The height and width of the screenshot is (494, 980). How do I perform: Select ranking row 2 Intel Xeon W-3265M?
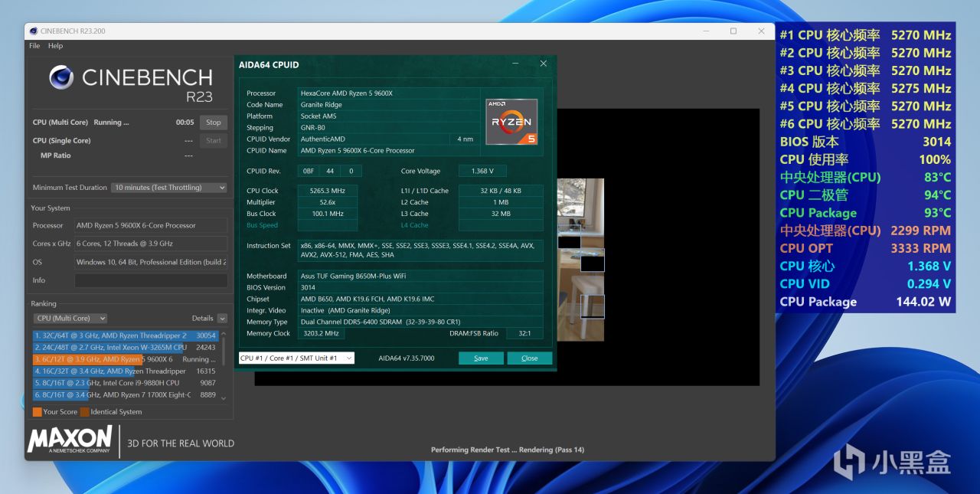[x=126, y=347]
